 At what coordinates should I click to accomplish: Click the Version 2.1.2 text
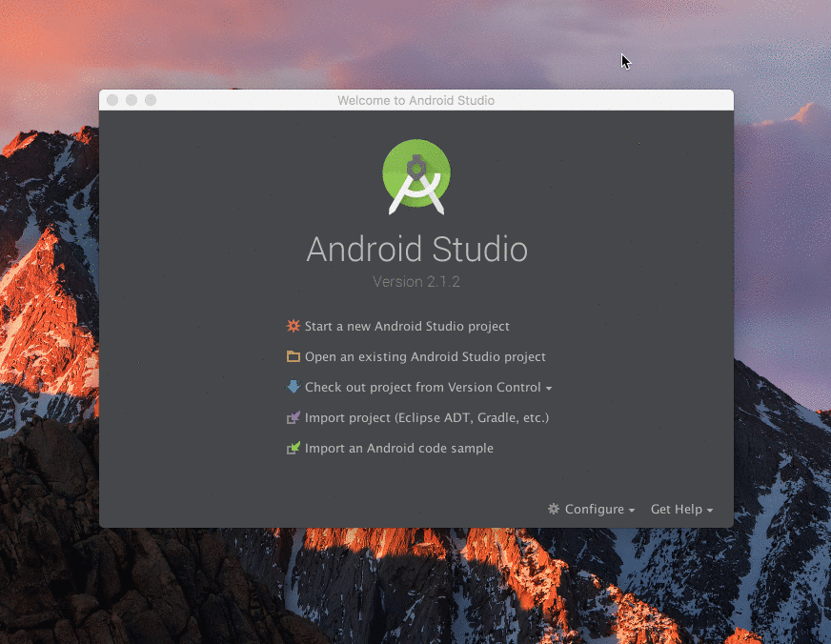pyautogui.click(x=416, y=281)
